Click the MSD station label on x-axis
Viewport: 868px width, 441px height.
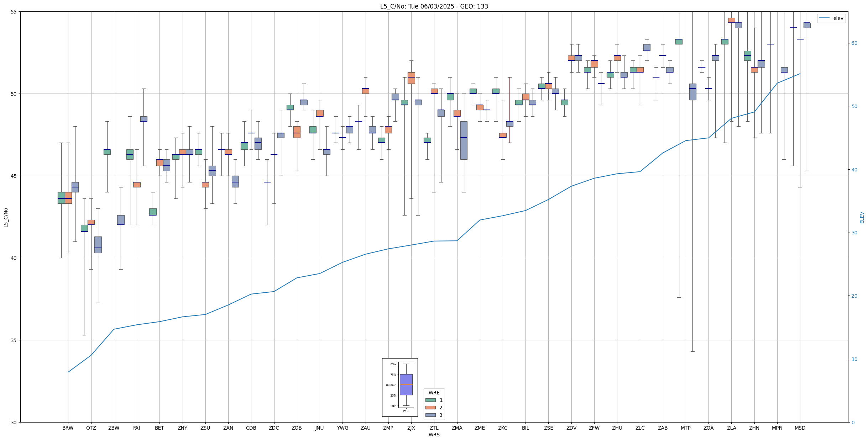(x=800, y=428)
